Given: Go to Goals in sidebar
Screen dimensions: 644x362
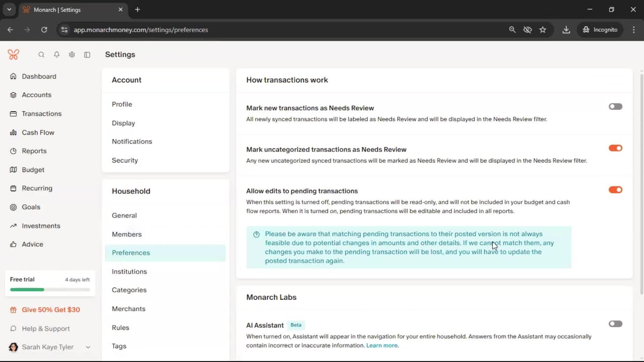Looking at the screenshot, I should [31, 207].
